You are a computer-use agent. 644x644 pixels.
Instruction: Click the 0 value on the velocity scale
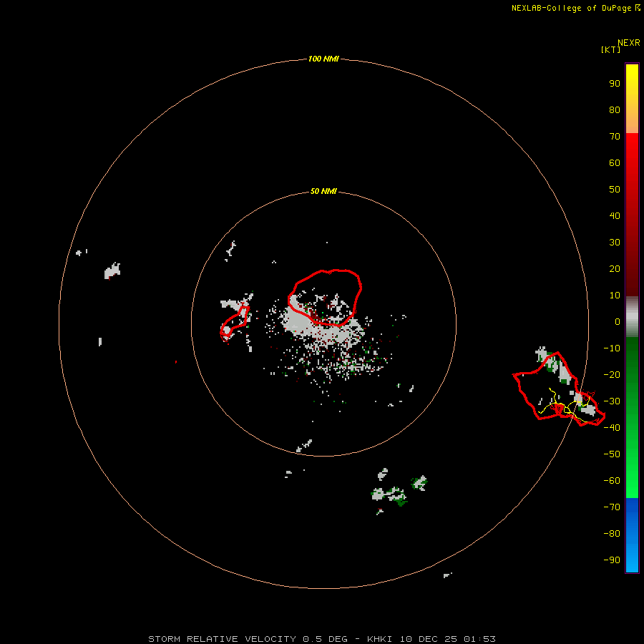(x=618, y=322)
